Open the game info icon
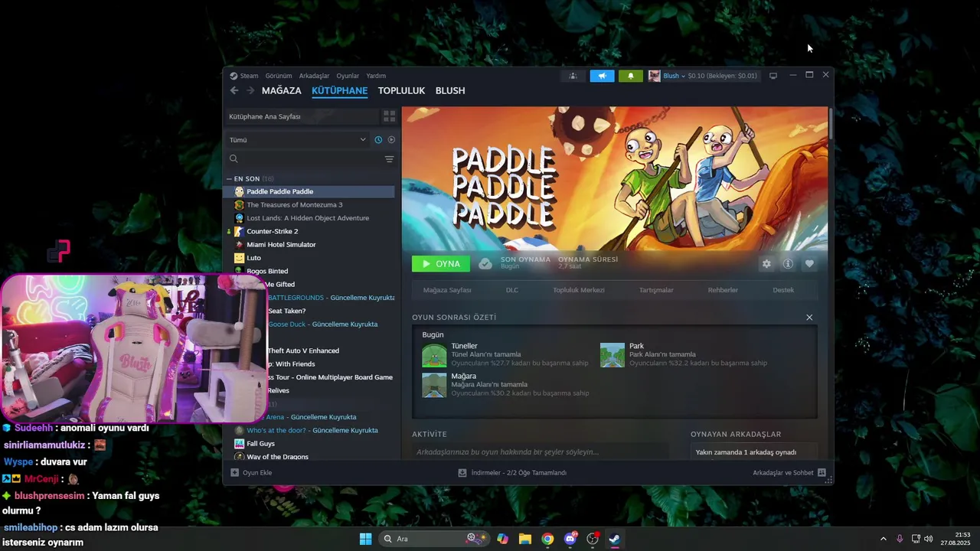Viewport: 980px width, 551px height. (x=788, y=264)
